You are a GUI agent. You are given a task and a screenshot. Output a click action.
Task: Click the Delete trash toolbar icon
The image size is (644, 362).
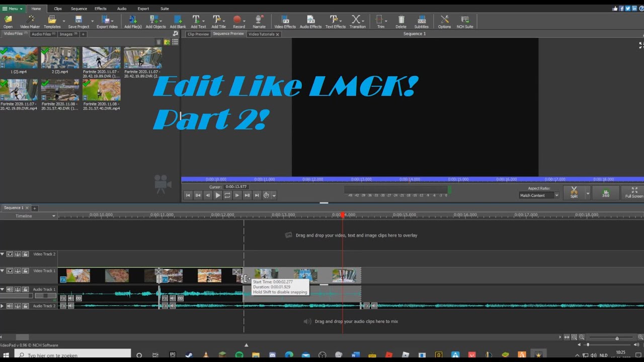[x=401, y=22]
